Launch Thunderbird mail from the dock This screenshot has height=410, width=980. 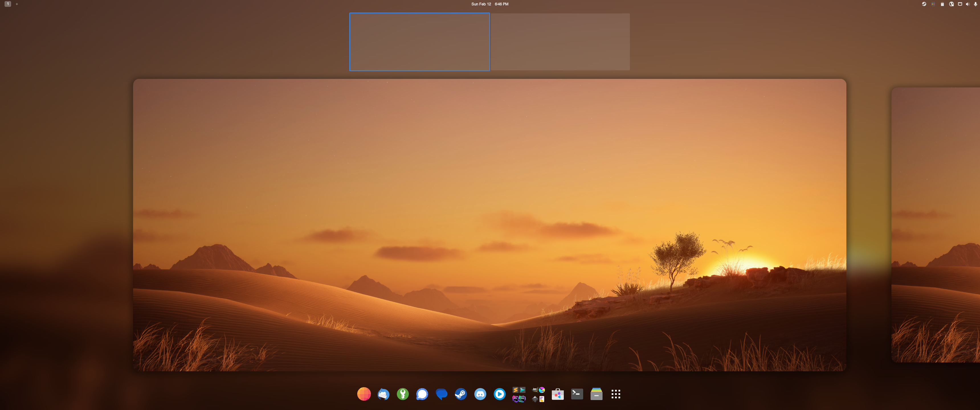pyautogui.click(x=383, y=394)
